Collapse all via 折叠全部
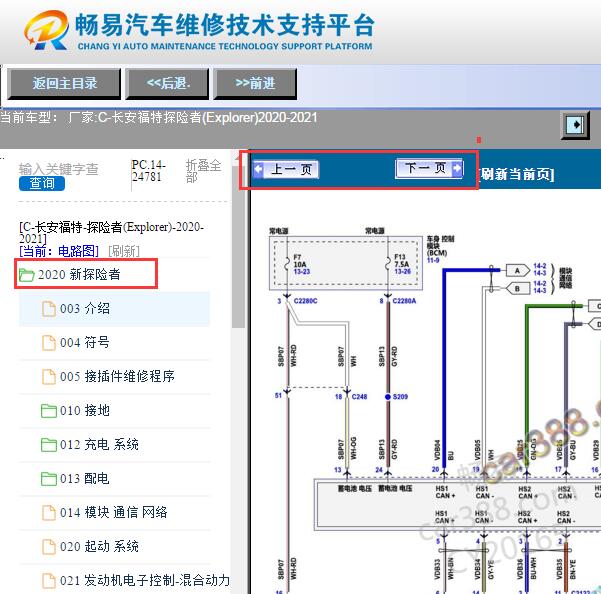 [203, 171]
